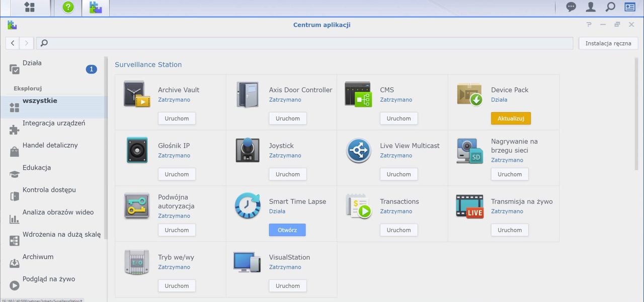Click the Joystick app icon
This screenshot has width=644, height=302.
248,150
